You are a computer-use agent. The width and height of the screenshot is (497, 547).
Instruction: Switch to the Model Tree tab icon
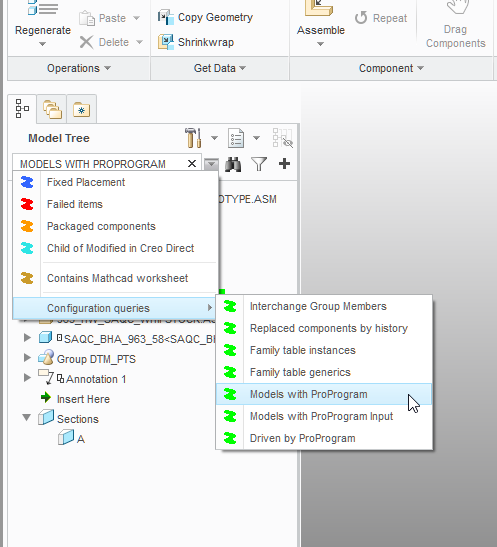[x=22, y=109]
